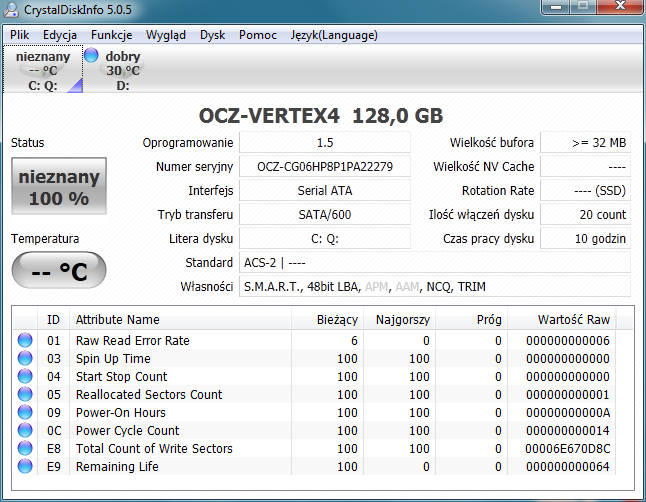Click status orb for Remaining Life
Image resolution: width=646 pixels, height=502 pixels.
[x=25, y=466]
